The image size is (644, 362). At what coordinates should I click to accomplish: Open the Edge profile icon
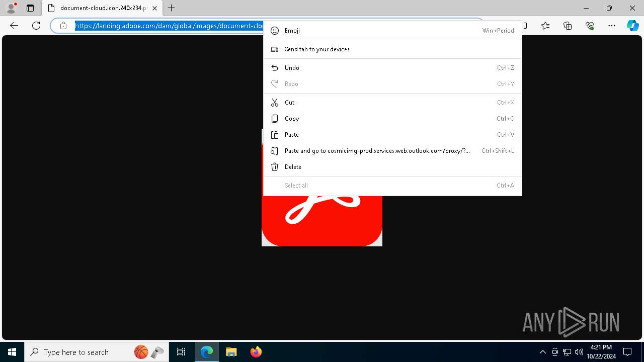pyautogui.click(x=11, y=8)
